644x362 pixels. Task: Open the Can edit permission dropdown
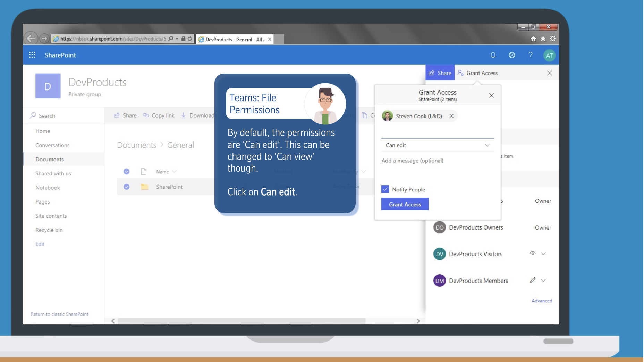[437, 145]
